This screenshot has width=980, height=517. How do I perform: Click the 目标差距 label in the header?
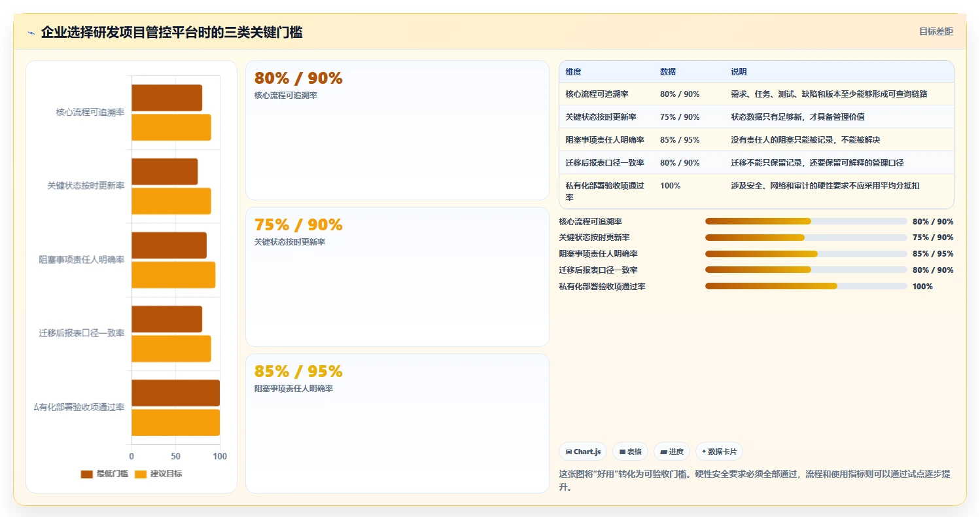936,31
